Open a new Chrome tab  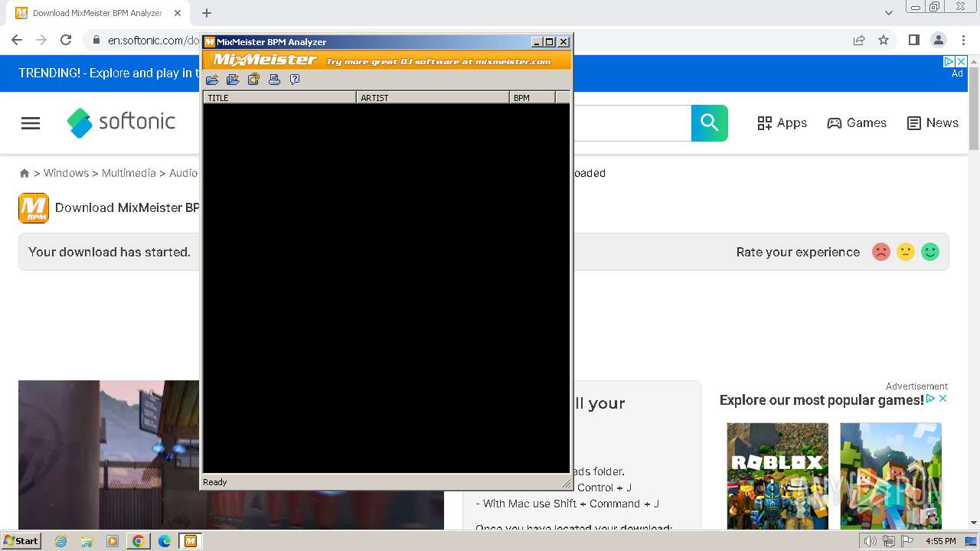207,13
